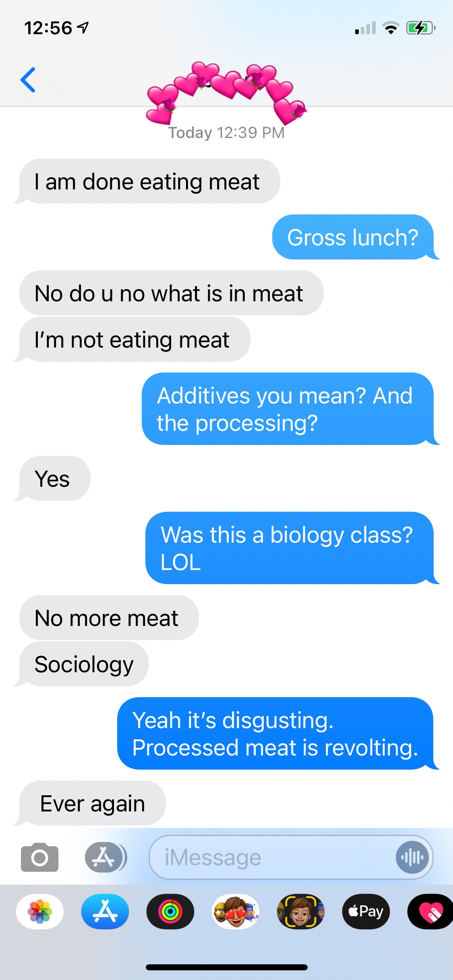Screen dimensions: 453x980
Task: Open the Memoji stickers with heart eyes
Action: click(236, 911)
